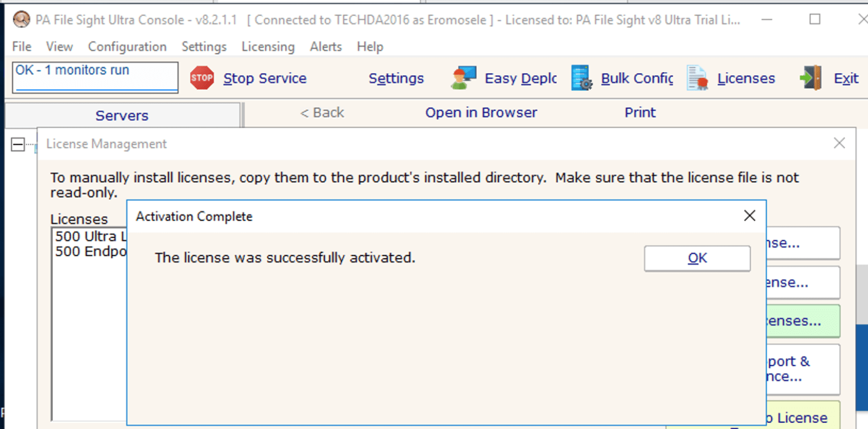This screenshot has width=868, height=429.
Task: Click the red Stop Service icon
Action: tap(202, 78)
